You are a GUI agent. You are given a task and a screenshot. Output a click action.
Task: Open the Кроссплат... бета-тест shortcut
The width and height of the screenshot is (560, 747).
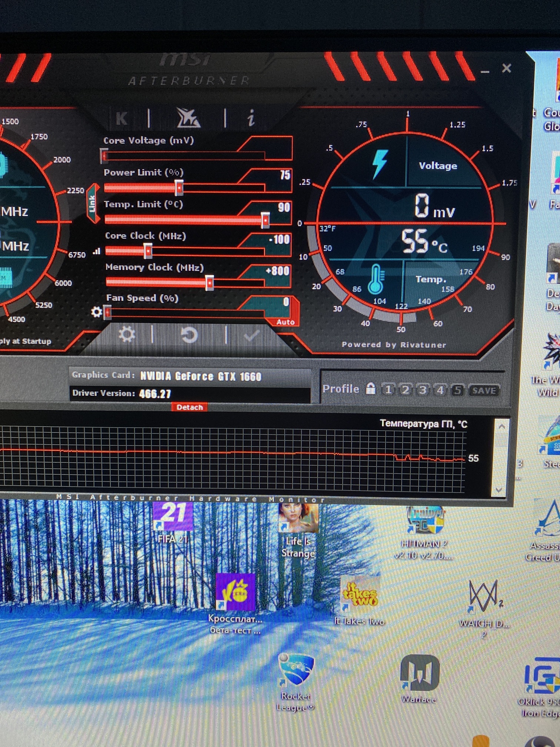click(x=236, y=604)
